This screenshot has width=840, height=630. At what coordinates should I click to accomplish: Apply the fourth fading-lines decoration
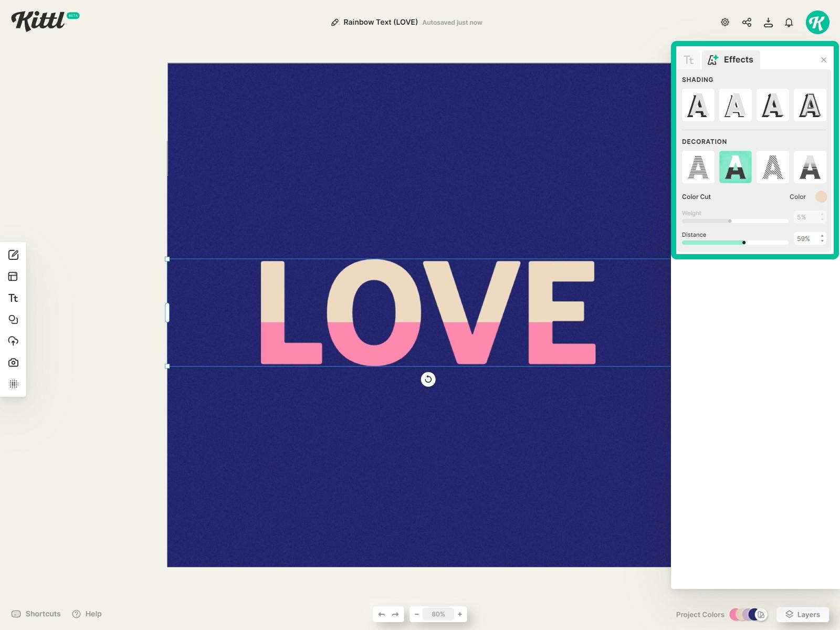[x=810, y=167]
